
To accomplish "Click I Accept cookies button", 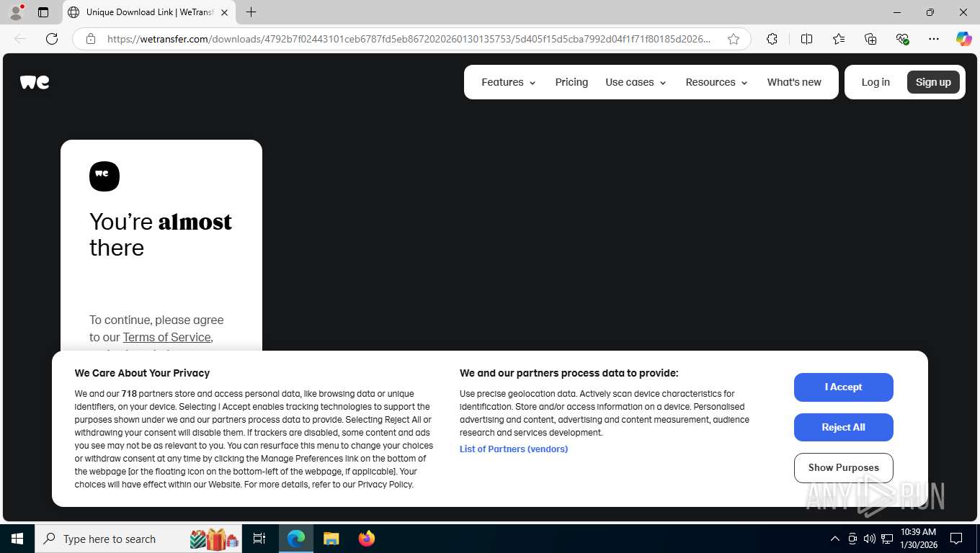I will coord(844,387).
